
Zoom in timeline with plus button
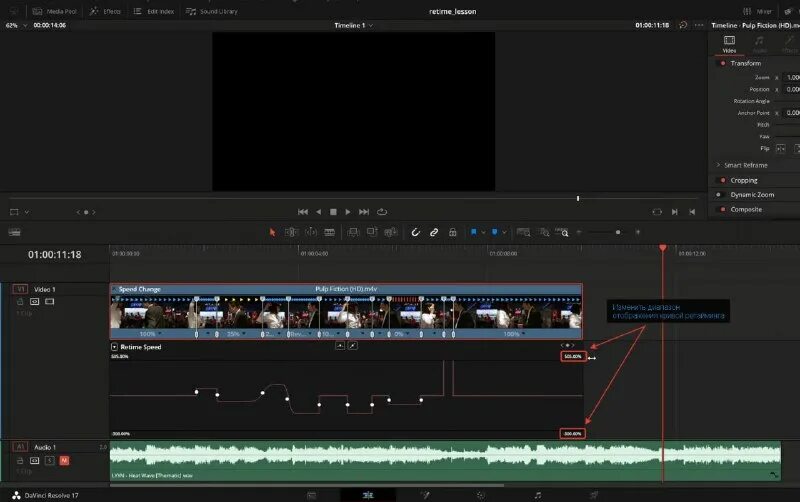pyautogui.click(x=638, y=232)
